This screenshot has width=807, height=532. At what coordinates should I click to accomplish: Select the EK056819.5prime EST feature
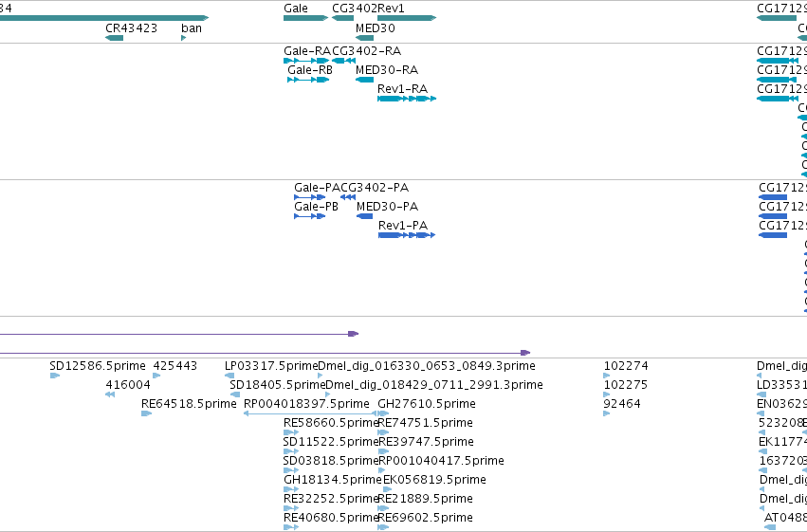click(x=388, y=489)
